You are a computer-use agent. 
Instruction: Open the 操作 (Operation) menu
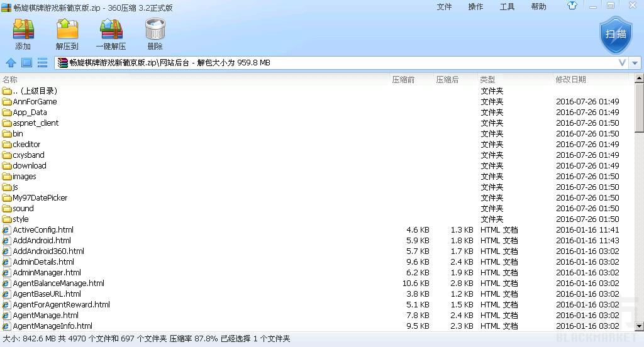[x=475, y=6]
